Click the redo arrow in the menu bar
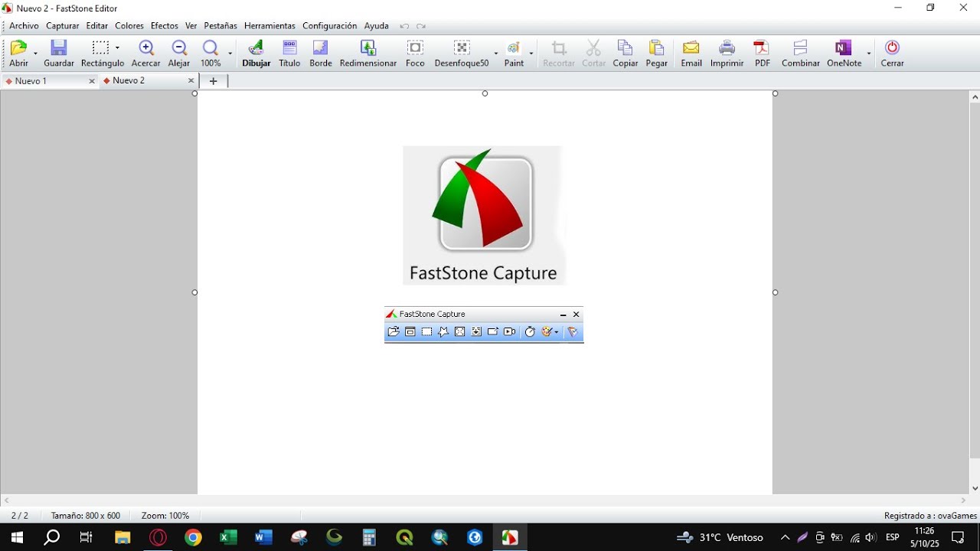The width and height of the screenshot is (980, 551). (421, 26)
